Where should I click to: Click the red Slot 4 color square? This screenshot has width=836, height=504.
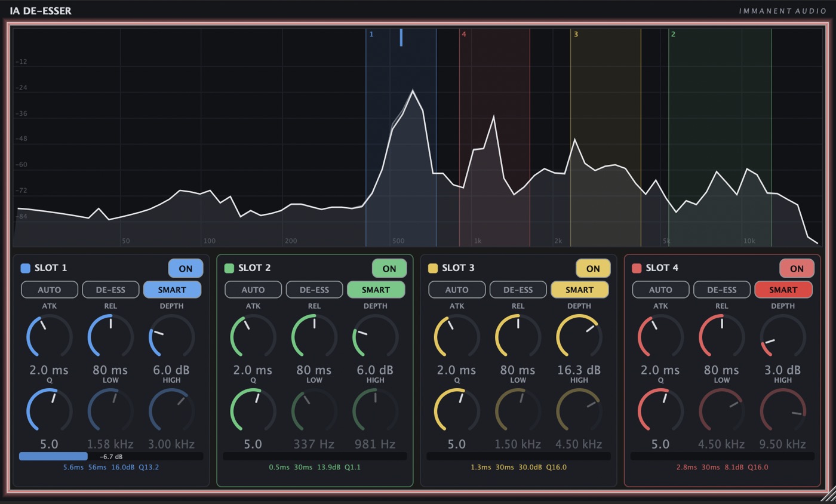click(636, 268)
